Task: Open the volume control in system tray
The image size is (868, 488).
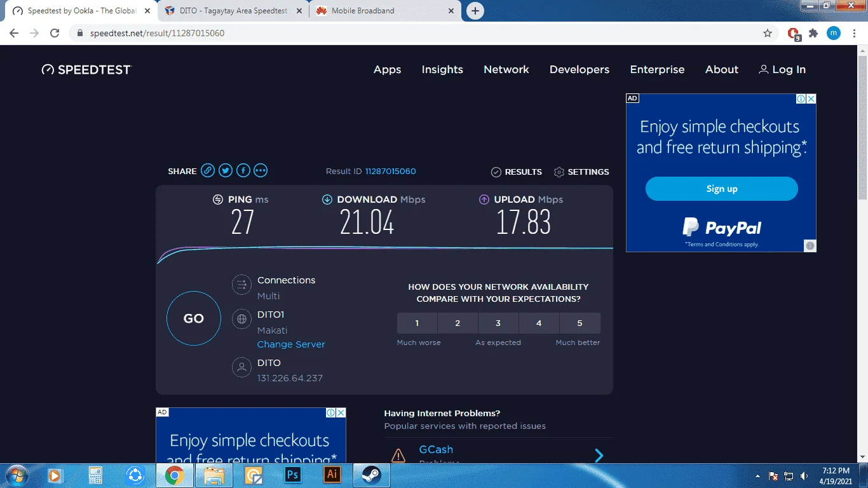Action: point(804,476)
